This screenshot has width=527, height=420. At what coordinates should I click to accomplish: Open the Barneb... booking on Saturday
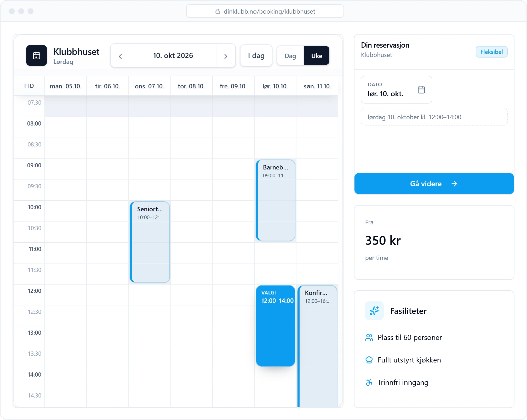click(x=276, y=200)
